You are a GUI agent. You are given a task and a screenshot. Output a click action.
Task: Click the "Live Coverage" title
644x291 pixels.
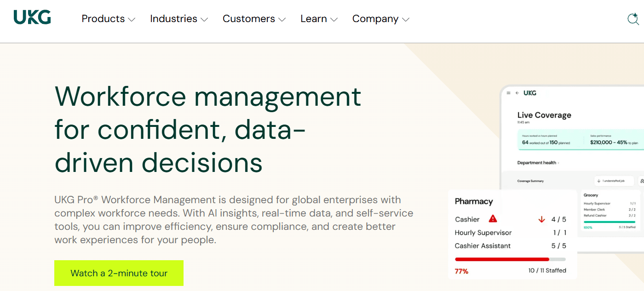pyautogui.click(x=544, y=115)
